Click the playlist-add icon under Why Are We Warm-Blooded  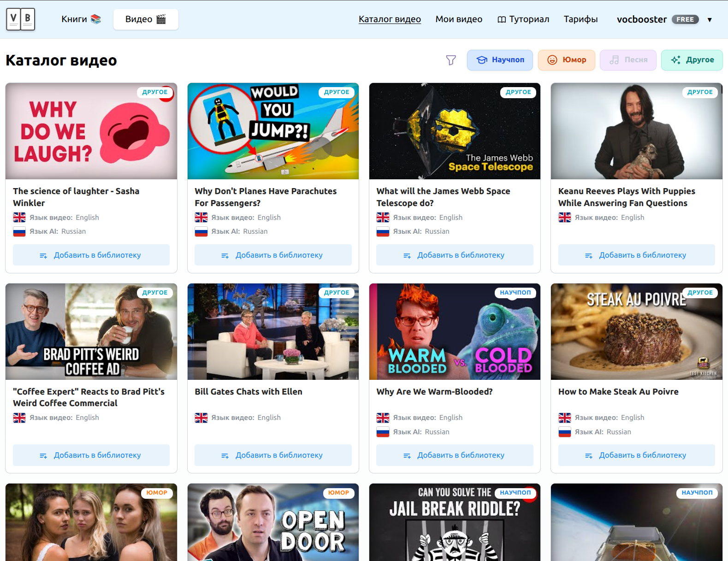tap(407, 455)
